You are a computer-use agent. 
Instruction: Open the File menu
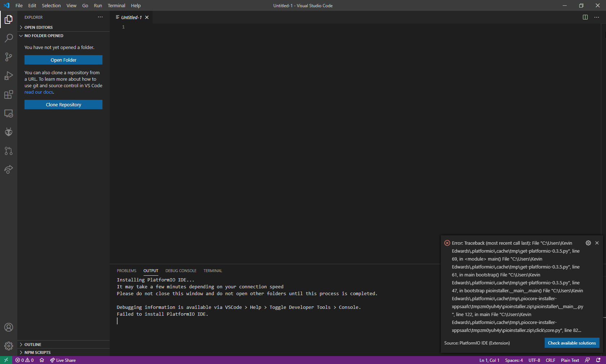click(x=19, y=5)
